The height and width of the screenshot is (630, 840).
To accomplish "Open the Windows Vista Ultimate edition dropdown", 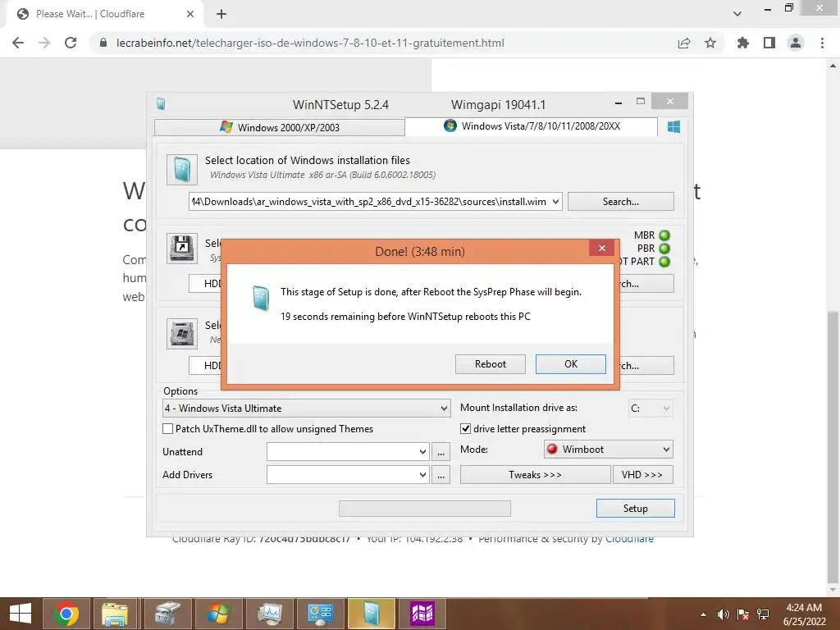I will click(306, 409).
